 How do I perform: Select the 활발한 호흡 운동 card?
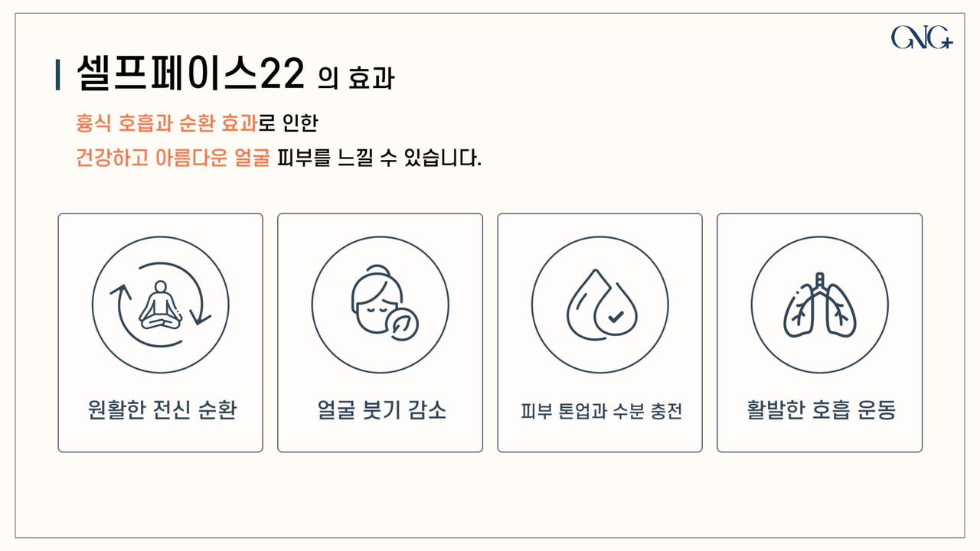(820, 333)
